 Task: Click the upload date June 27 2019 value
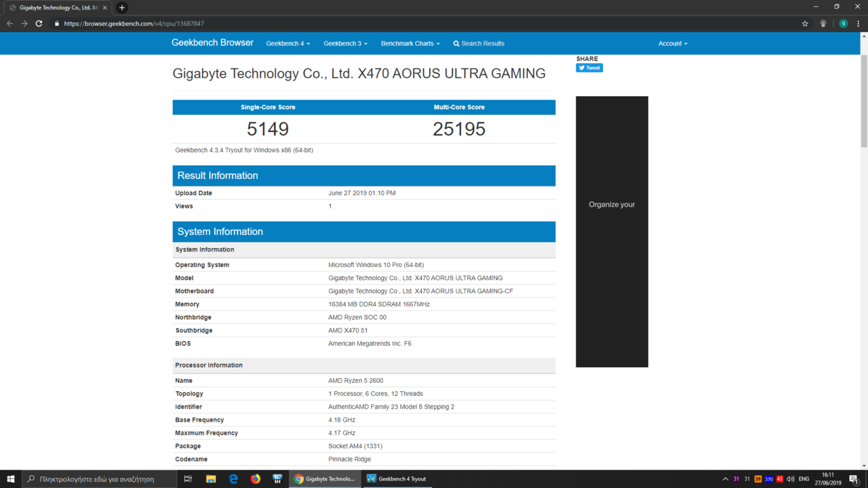(362, 193)
